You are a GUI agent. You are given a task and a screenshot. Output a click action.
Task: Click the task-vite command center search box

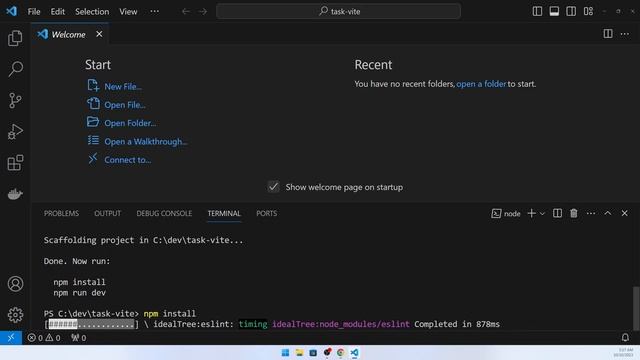point(338,11)
